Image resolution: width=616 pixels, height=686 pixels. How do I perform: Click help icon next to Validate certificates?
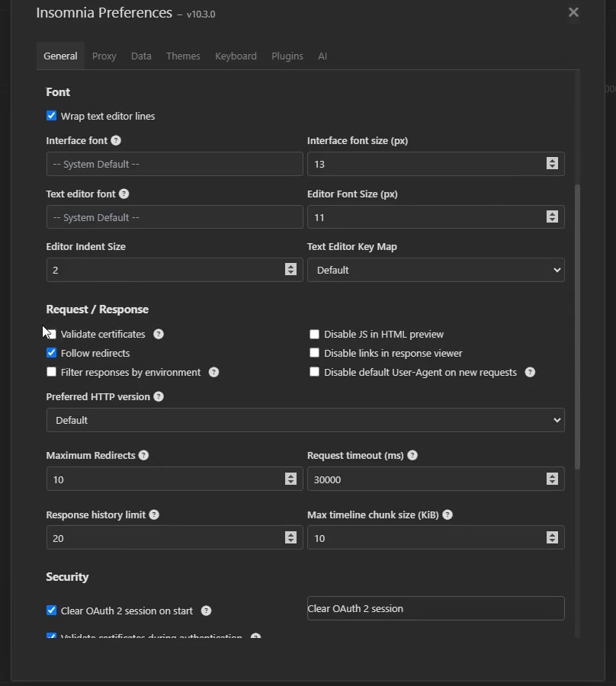point(159,334)
